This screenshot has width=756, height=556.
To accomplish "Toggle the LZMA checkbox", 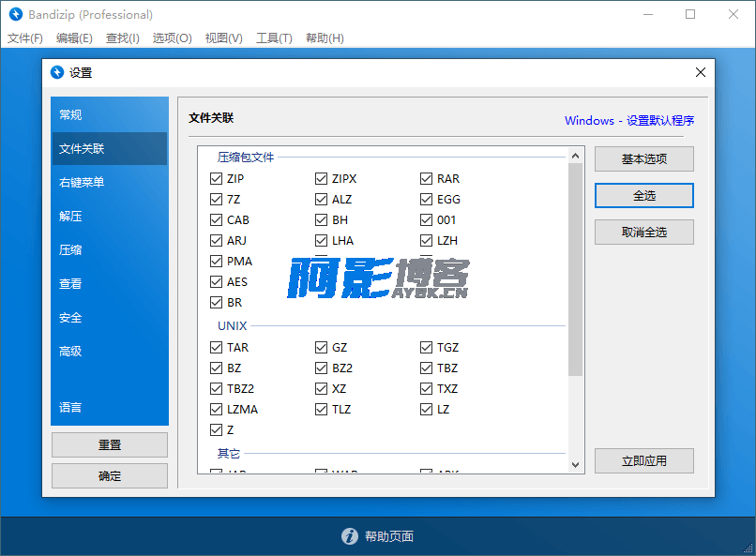I will [216, 409].
